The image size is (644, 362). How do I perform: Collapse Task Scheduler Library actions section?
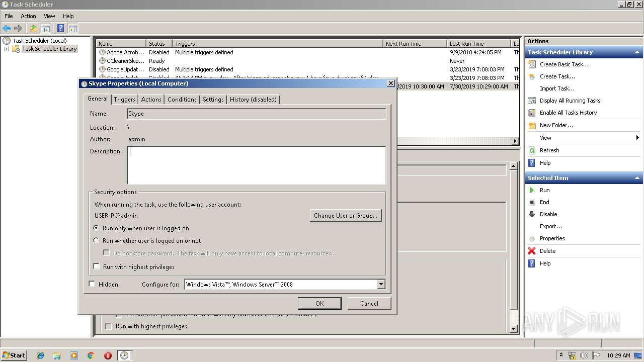pyautogui.click(x=637, y=52)
